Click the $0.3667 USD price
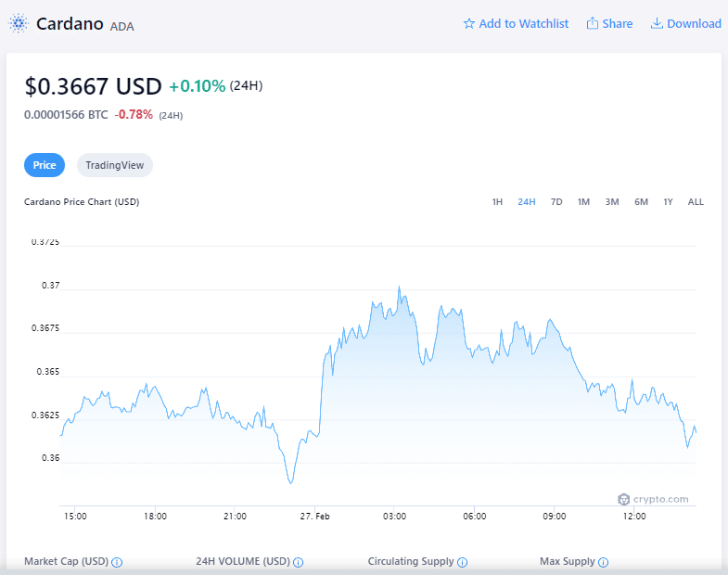The image size is (728, 575). click(x=93, y=86)
